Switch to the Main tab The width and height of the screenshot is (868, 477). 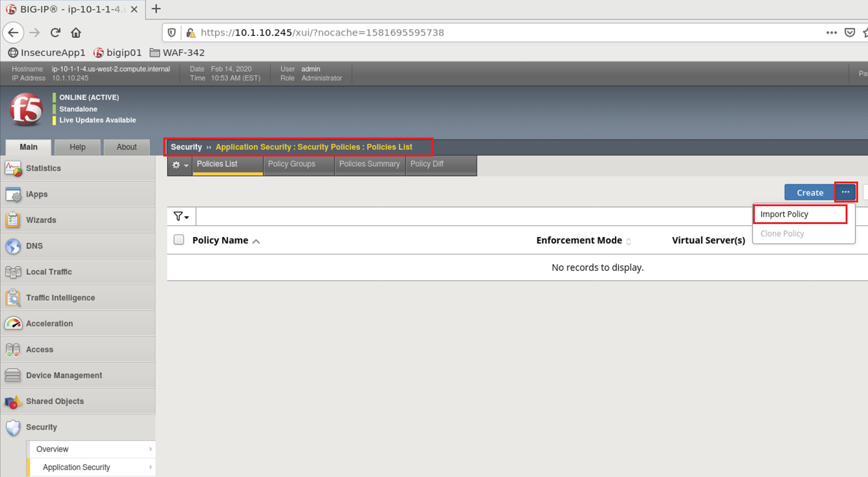28,147
